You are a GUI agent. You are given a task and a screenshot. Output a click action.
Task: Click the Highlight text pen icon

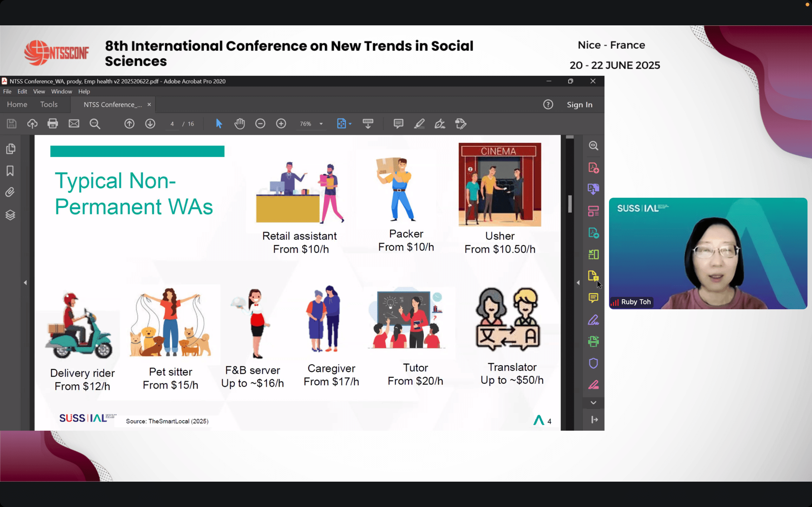pyautogui.click(x=419, y=124)
